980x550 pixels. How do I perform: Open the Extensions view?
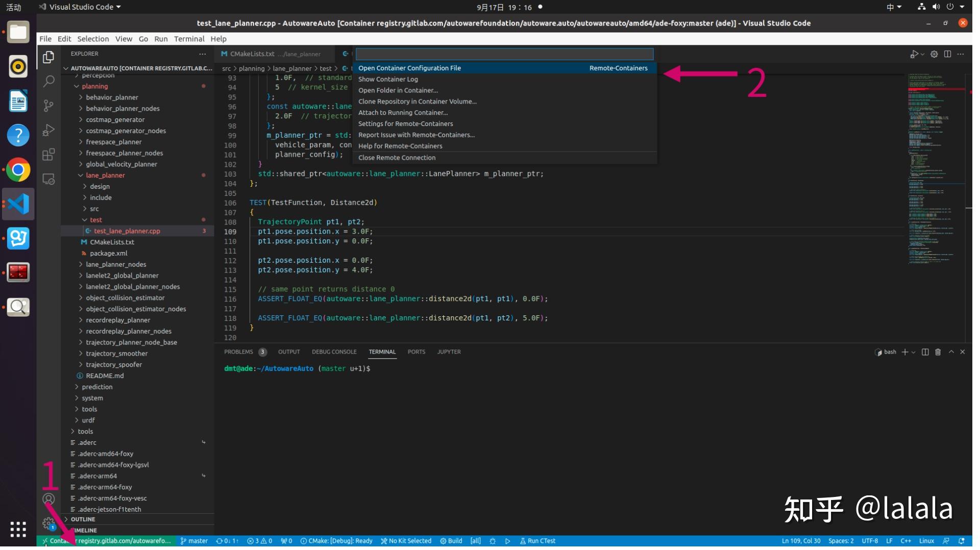point(48,155)
